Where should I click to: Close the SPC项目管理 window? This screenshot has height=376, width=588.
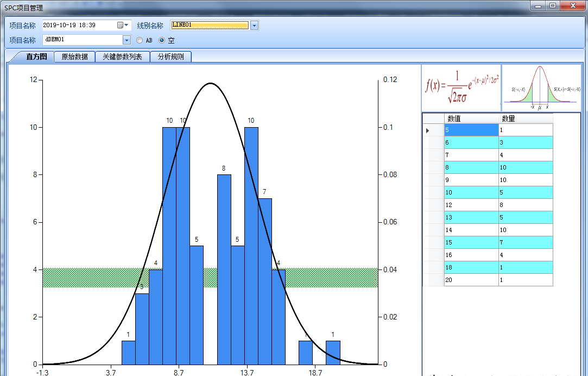(573, 6)
